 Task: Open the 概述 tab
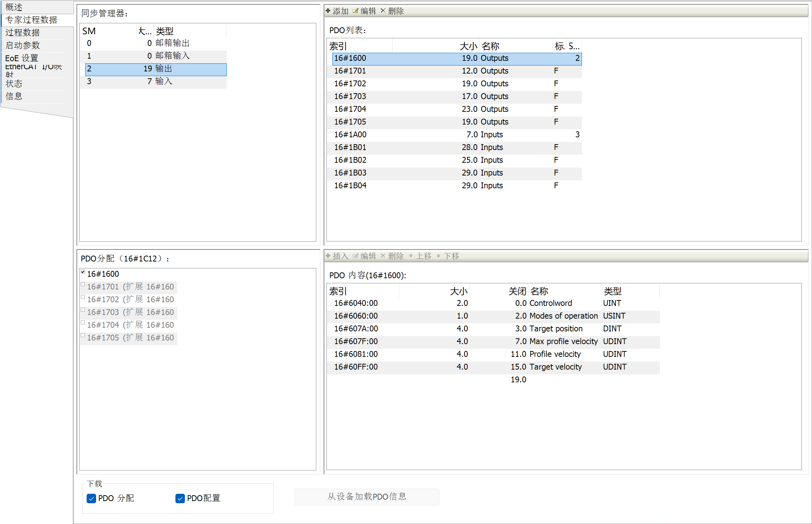tap(37, 7)
